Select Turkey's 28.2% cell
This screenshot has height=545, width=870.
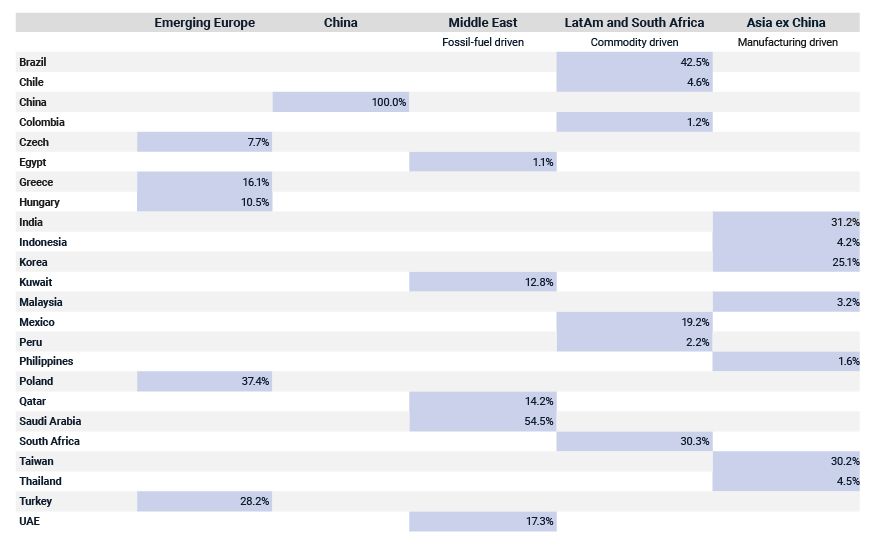(205, 501)
